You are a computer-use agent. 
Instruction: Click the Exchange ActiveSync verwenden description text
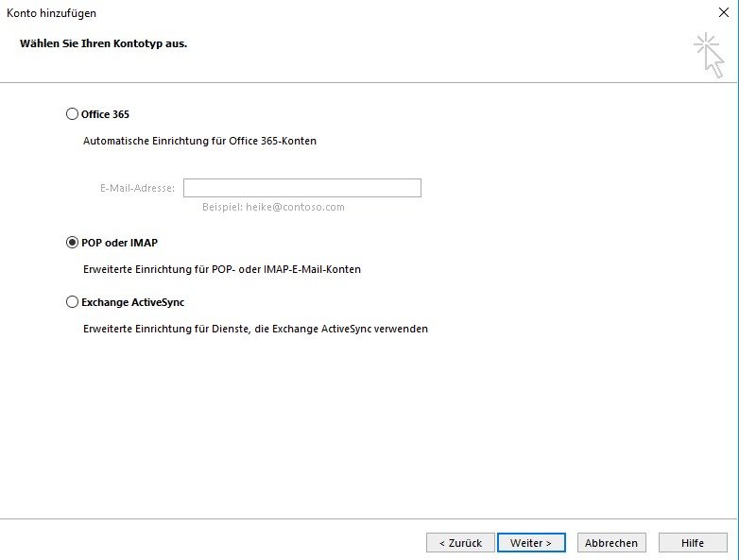255,329
